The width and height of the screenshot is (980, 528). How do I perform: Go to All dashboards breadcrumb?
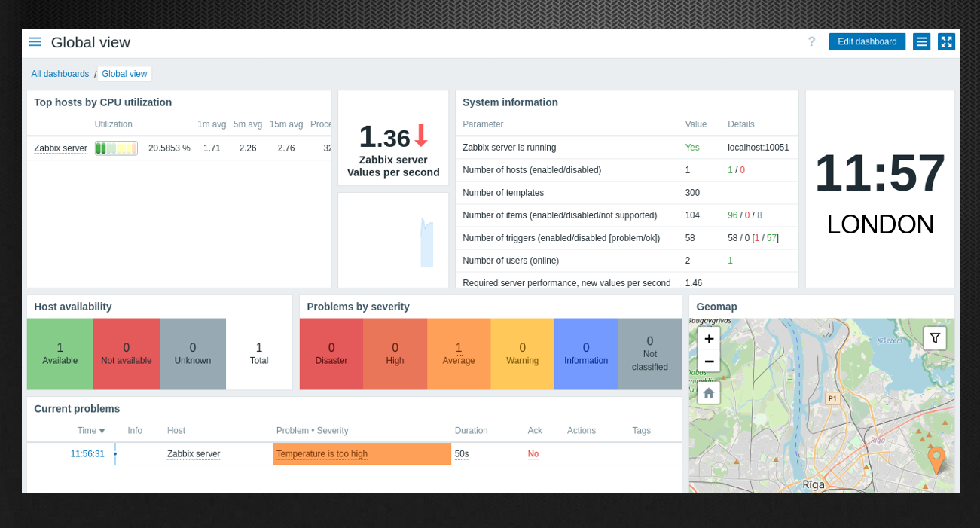(x=60, y=74)
